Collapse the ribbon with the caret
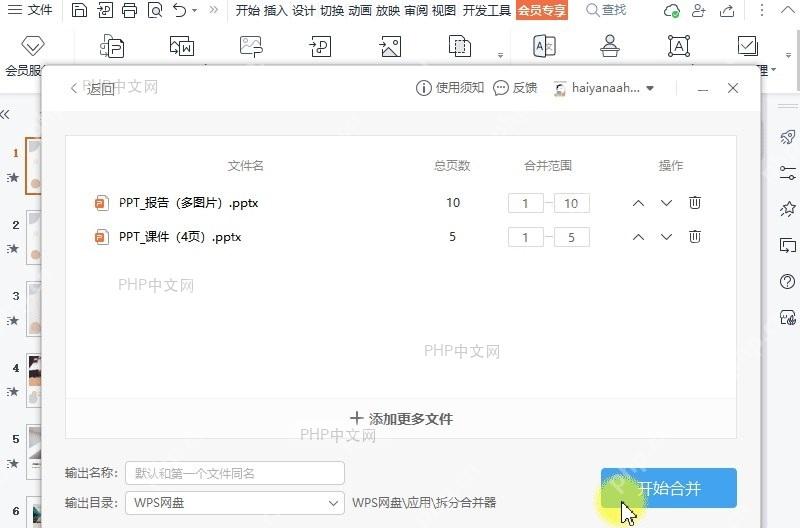 pos(788,10)
